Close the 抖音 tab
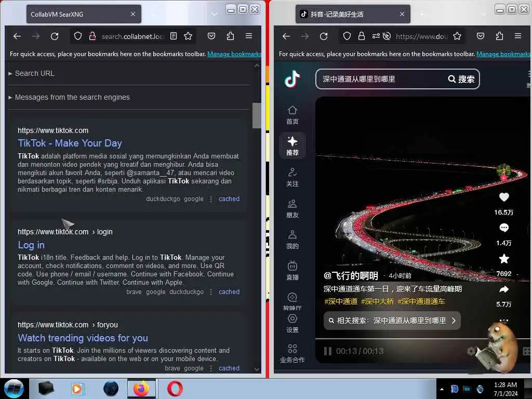The image size is (532, 399). 402,14
